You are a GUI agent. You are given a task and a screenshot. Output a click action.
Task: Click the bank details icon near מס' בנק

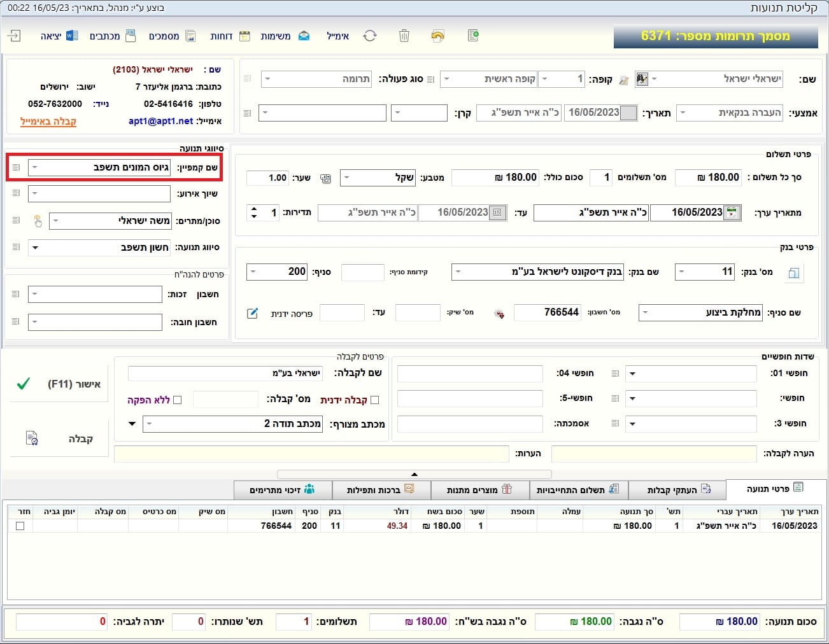793,273
